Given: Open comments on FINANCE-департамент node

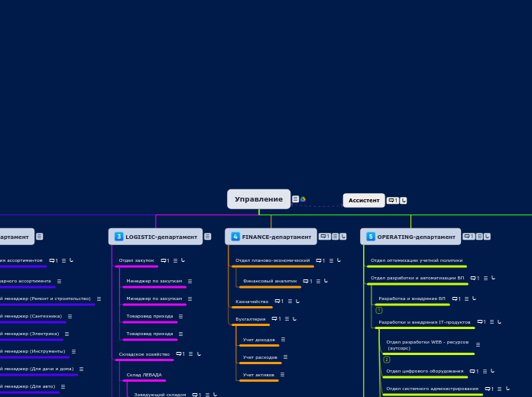Looking at the screenshot, I should click(x=325, y=237).
